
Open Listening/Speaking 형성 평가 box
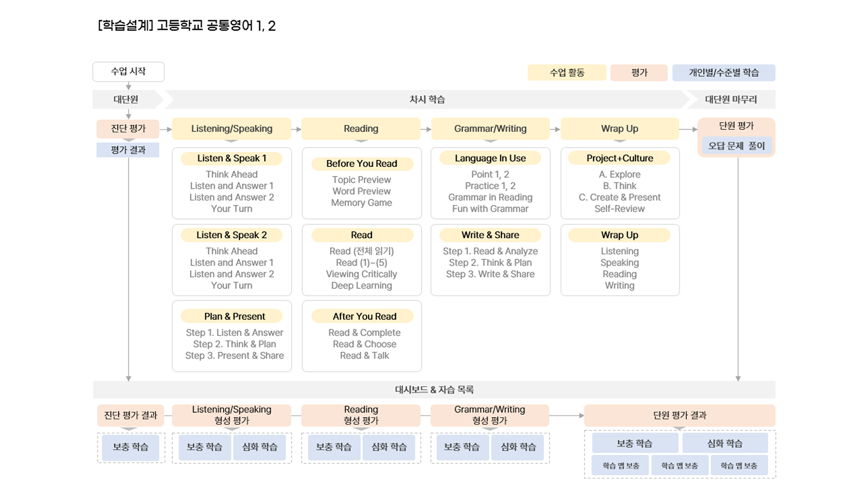click(232, 415)
